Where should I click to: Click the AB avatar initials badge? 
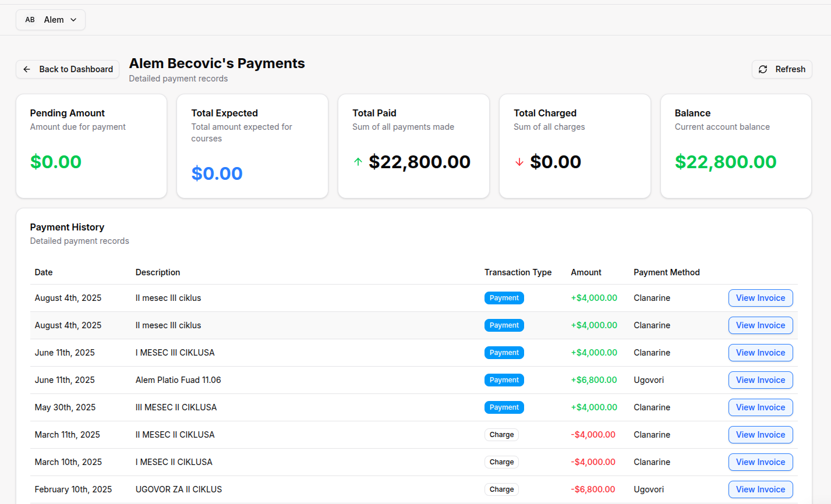click(30, 20)
